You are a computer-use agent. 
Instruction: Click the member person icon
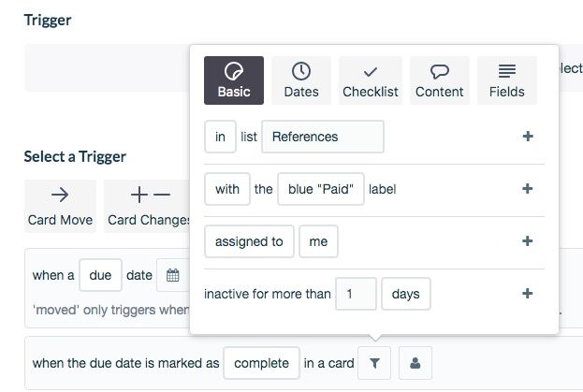click(x=415, y=363)
